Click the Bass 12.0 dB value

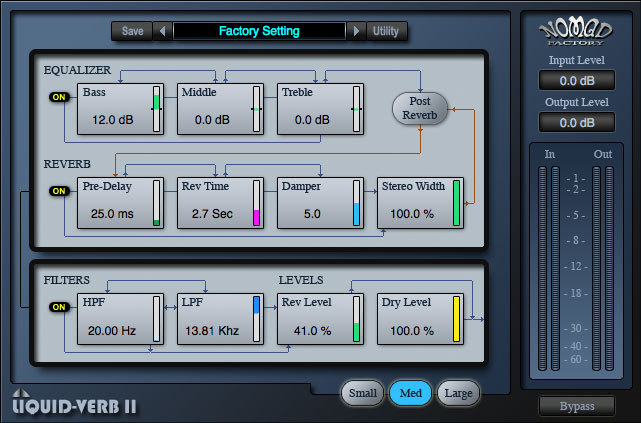[113, 120]
